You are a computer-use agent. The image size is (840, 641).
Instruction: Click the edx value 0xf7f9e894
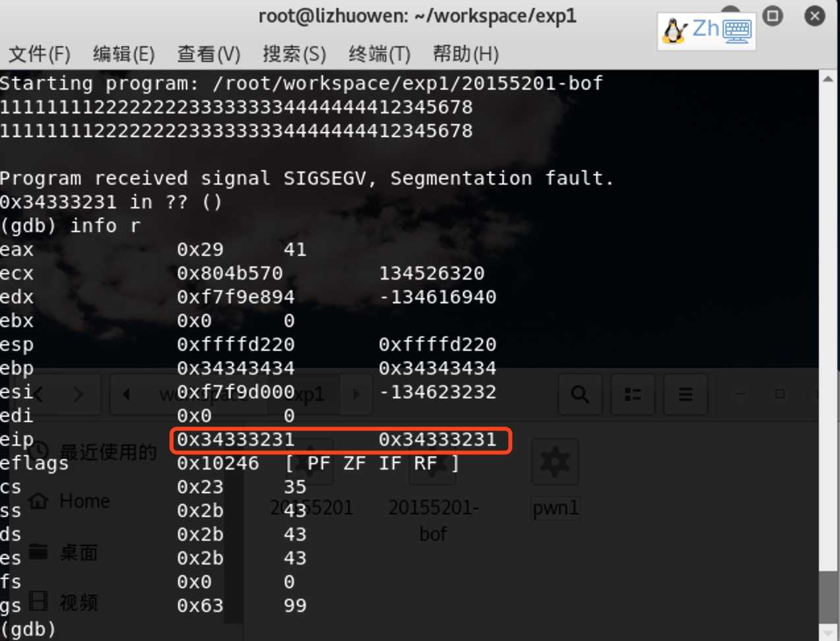coord(235,297)
